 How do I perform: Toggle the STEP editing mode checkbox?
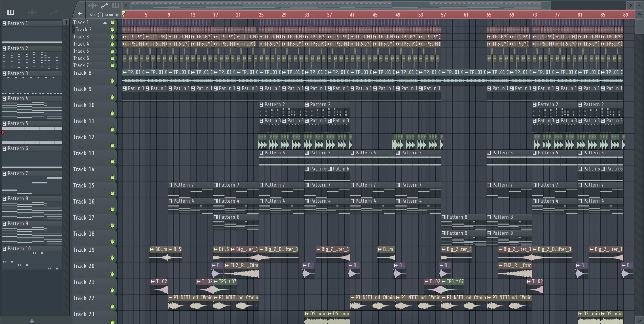(100, 15)
